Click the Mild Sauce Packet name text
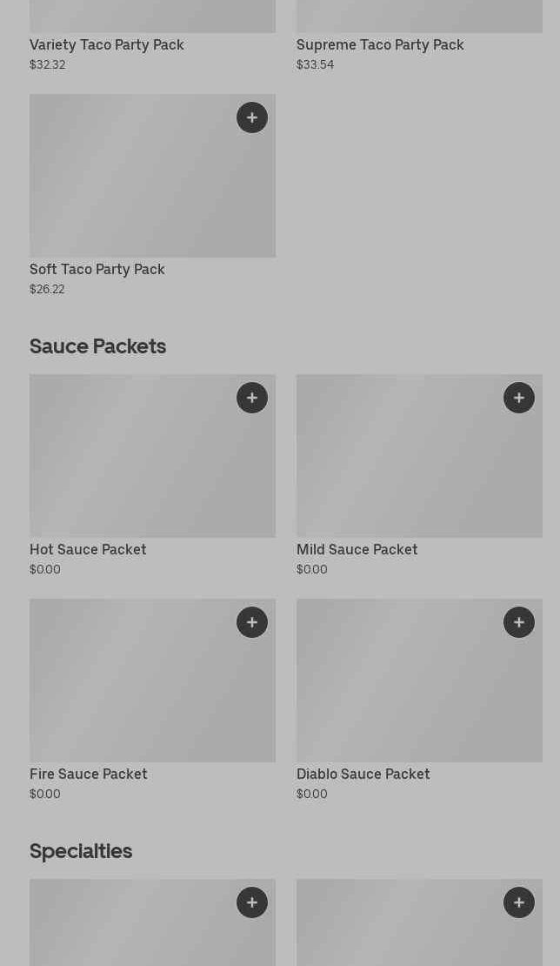This screenshot has height=966, width=560. pyautogui.click(x=357, y=549)
